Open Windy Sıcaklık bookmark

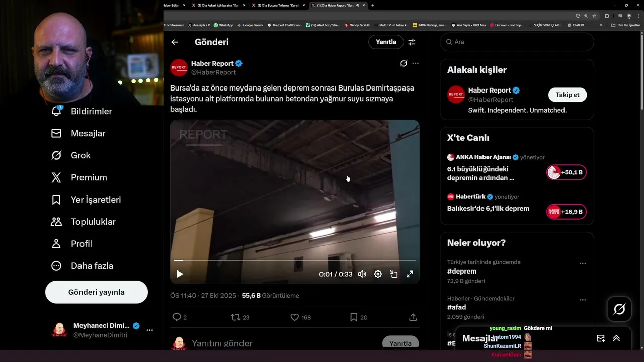click(x=357, y=25)
